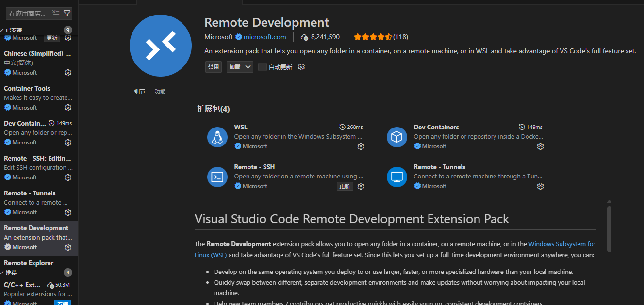Toggle the 自动更新 auto update checkbox
Viewport: 644px width, 305px height.
[x=263, y=67]
